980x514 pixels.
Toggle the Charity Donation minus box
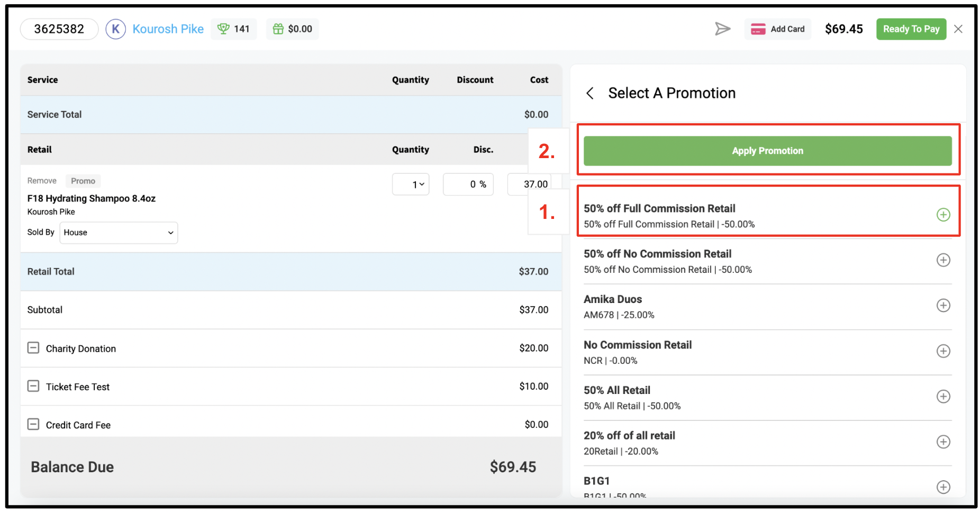(33, 348)
